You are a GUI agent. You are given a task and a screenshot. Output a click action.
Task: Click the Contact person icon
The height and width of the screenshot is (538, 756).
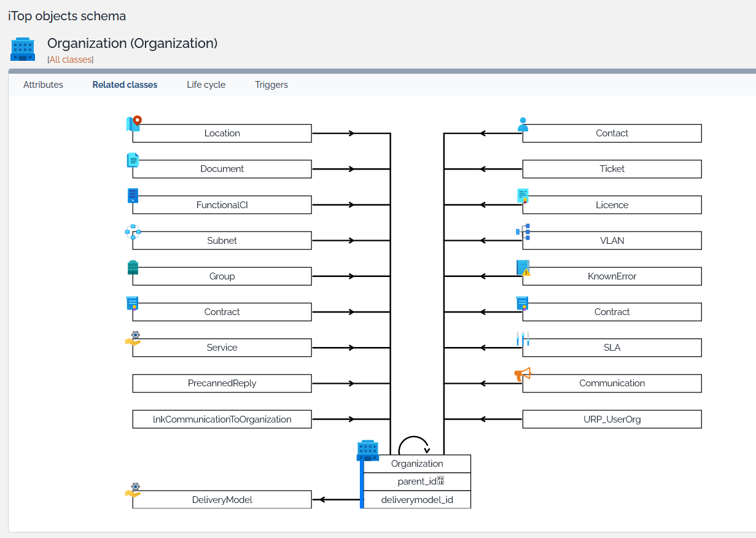click(523, 125)
